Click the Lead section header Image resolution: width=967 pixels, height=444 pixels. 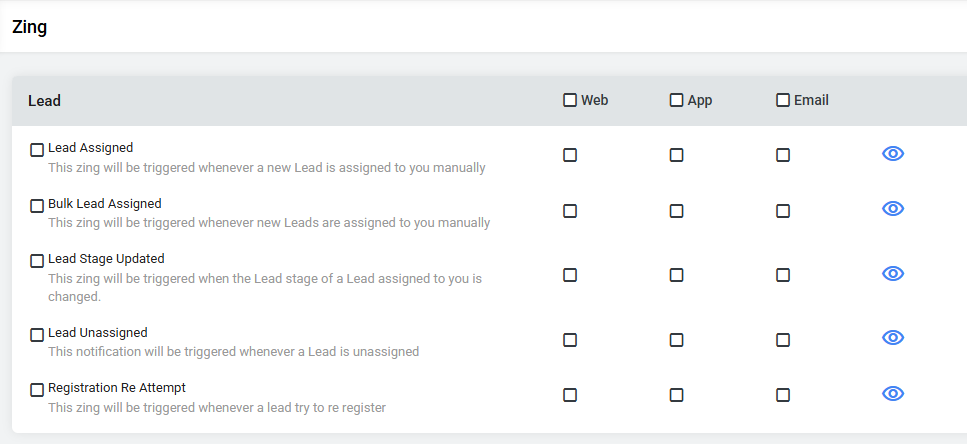point(44,101)
